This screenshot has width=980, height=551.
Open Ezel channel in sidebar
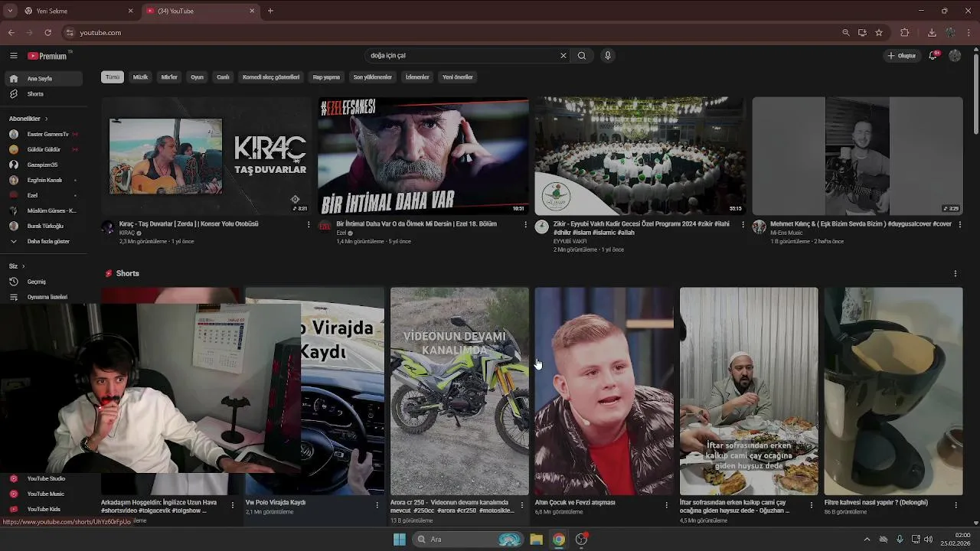point(44,195)
